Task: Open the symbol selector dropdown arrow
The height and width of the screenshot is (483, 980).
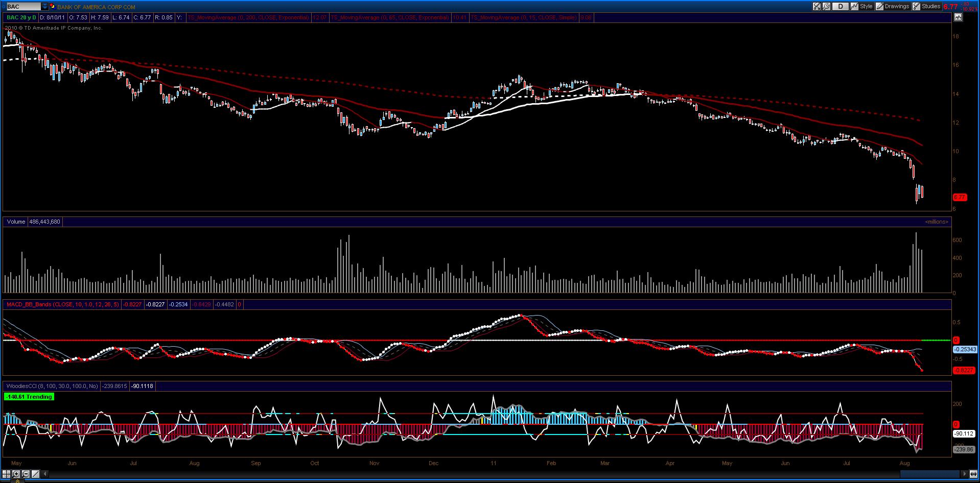Action: pyautogui.click(x=45, y=7)
